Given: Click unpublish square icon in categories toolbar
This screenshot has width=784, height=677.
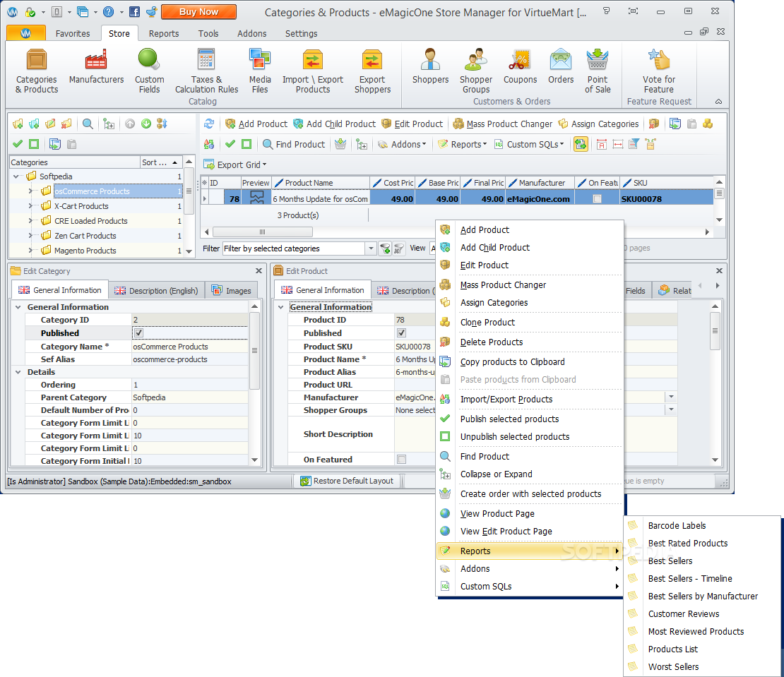Looking at the screenshot, I should tap(34, 144).
